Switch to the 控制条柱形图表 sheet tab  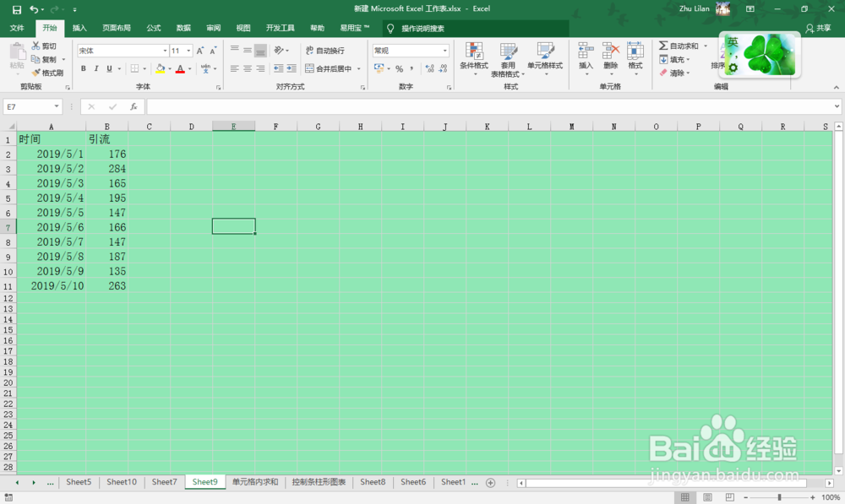319,482
